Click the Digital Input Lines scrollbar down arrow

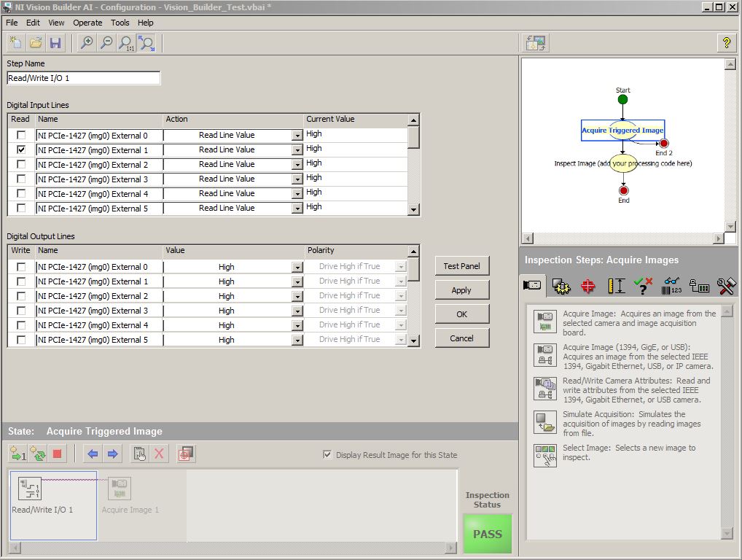[413, 209]
